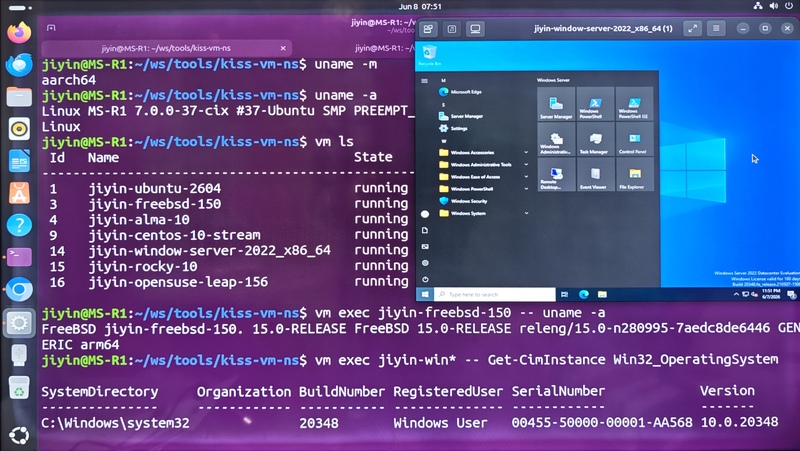Open Documents icon in Start rail
Viewport: 800px width, 451px height.
(x=424, y=231)
